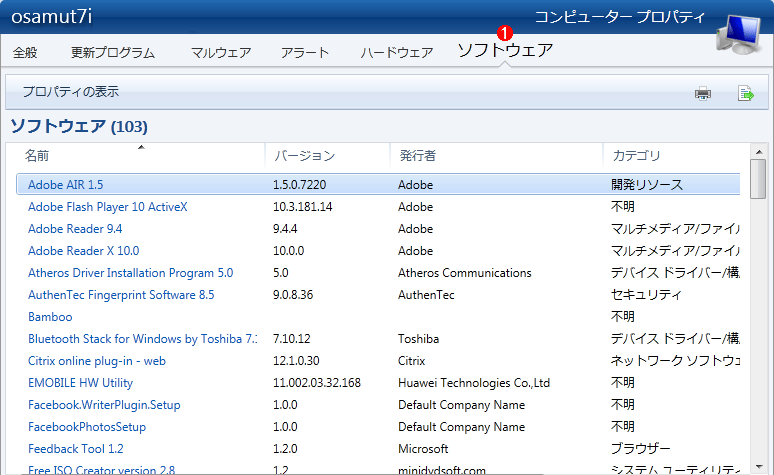Click publisher AuthenTec cell
The height and width of the screenshot is (475, 774).
426,295
